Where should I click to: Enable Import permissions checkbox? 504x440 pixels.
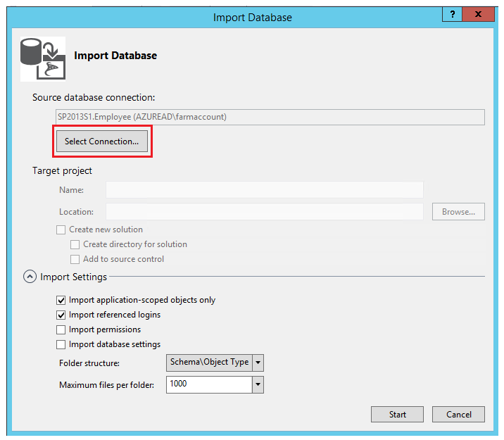click(x=61, y=329)
